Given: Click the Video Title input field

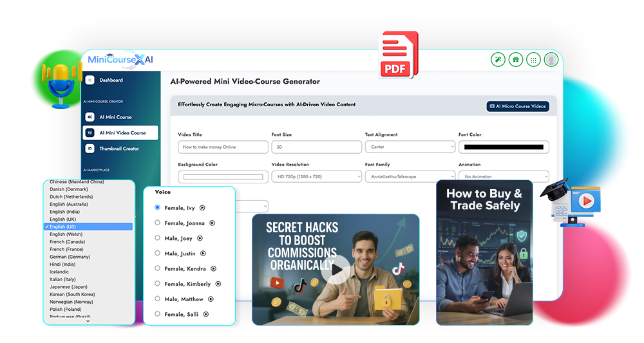Looking at the screenshot, I should [223, 147].
